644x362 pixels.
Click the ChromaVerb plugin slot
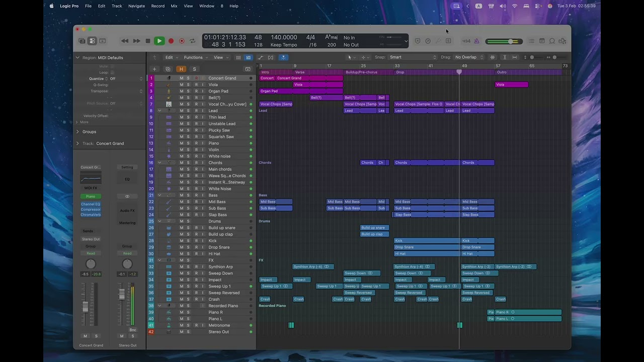pos(91,215)
